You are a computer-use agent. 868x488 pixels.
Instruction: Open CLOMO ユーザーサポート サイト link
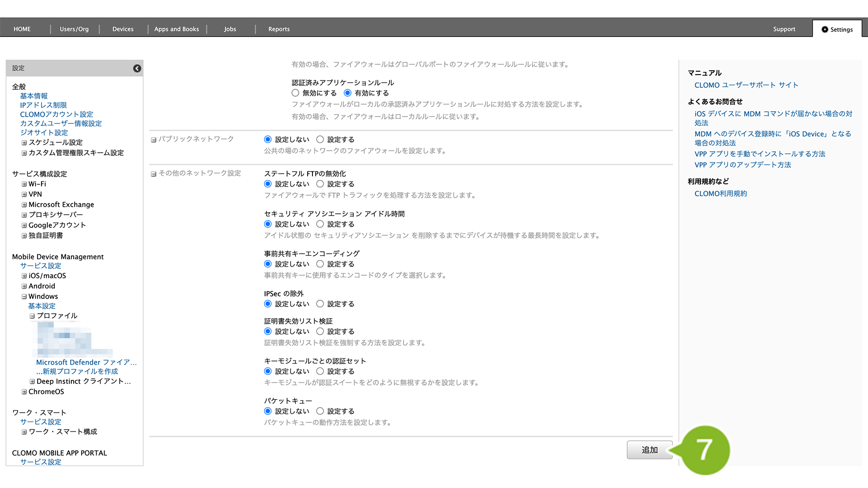[x=746, y=85]
